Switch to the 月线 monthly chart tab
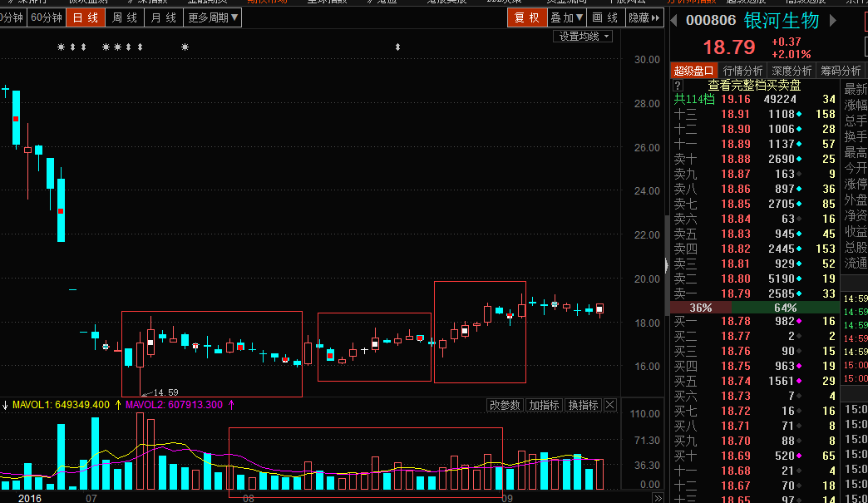Viewport: 868px width, 503px height. pos(163,17)
